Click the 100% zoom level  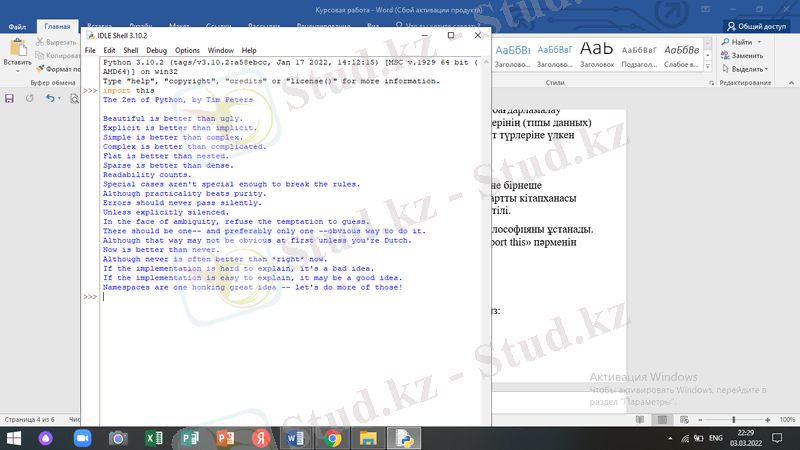point(787,419)
